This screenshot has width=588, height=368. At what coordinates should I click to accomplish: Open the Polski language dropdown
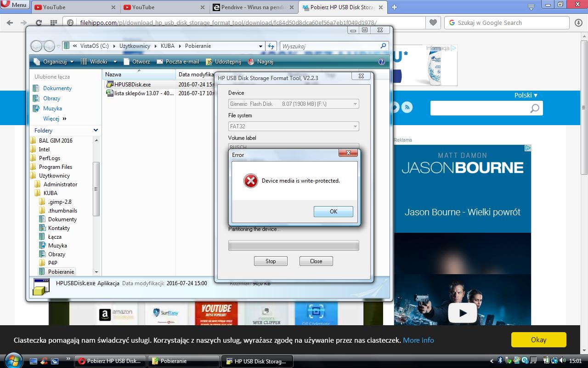coord(526,95)
